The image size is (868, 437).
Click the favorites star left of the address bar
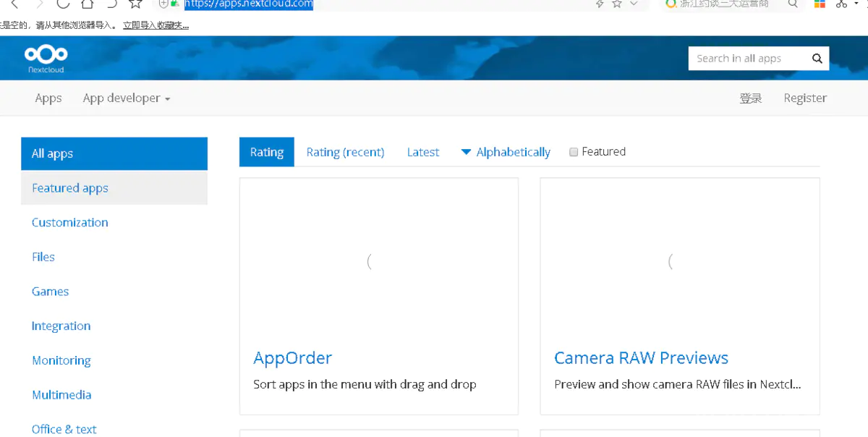point(135,4)
